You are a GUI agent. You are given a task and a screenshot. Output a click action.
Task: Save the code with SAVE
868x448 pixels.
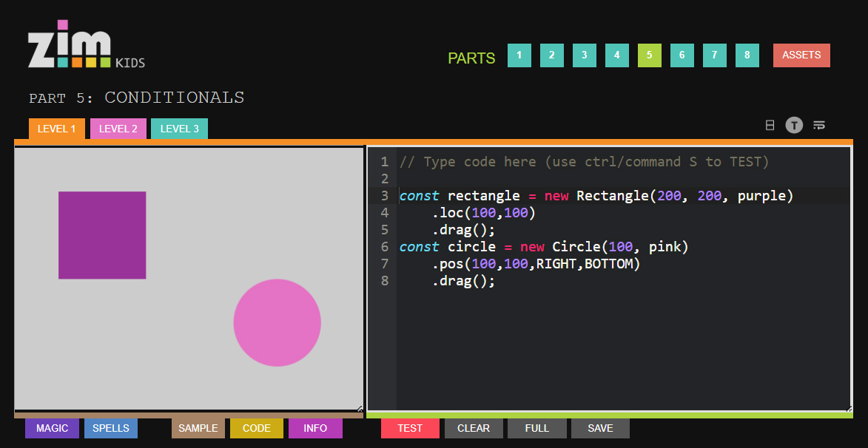(601, 428)
